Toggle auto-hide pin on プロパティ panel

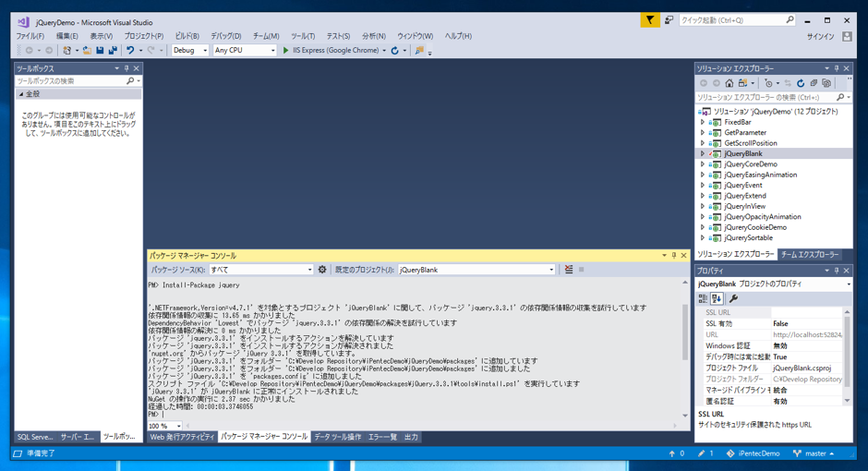837,271
